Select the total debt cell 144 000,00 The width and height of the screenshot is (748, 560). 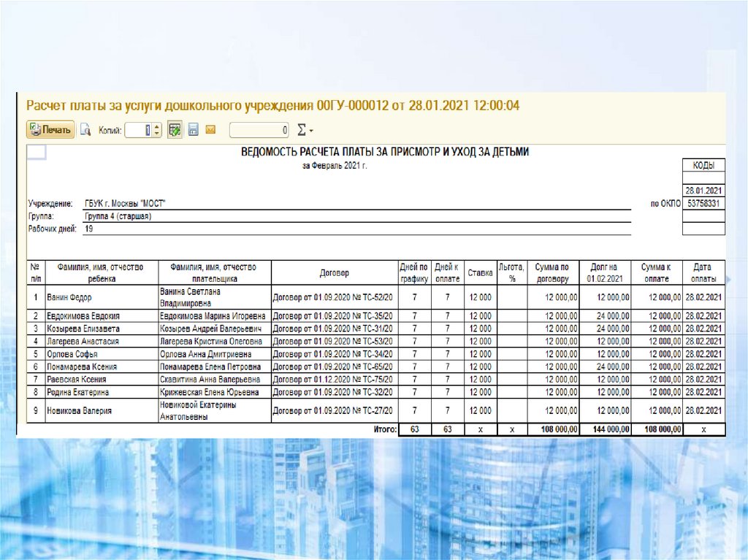(603, 430)
